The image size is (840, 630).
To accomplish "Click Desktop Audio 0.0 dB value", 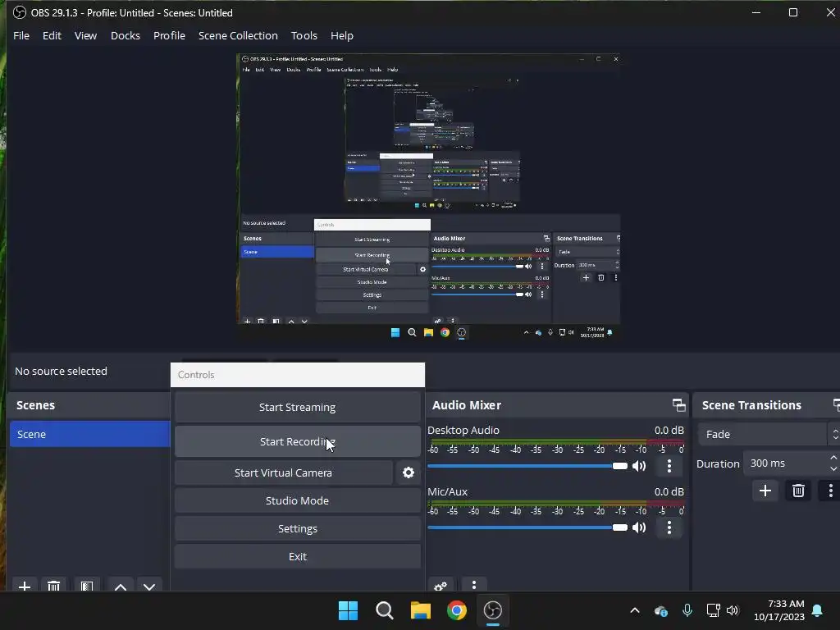I will (x=669, y=430).
